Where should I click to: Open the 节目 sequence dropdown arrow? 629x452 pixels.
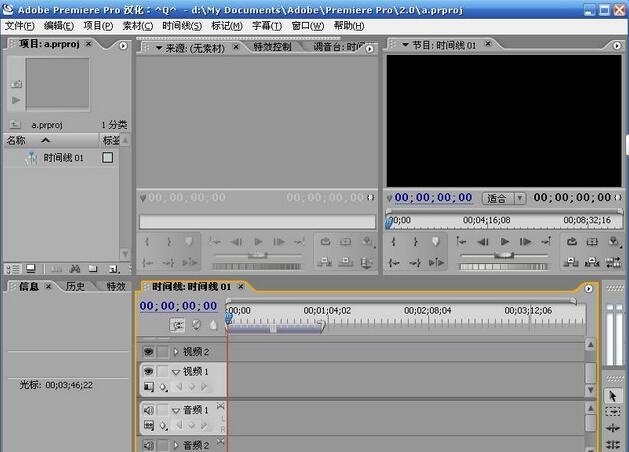[405, 45]
